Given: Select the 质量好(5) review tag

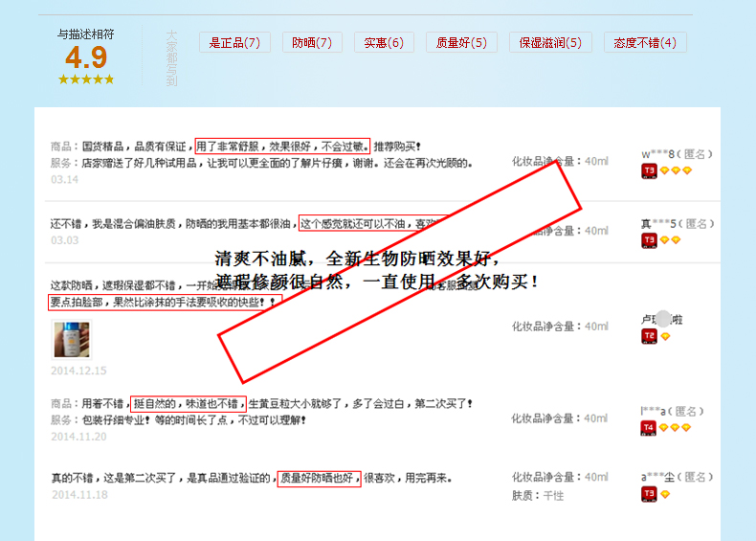Looking at the screenshot, I should pos(461,43).
